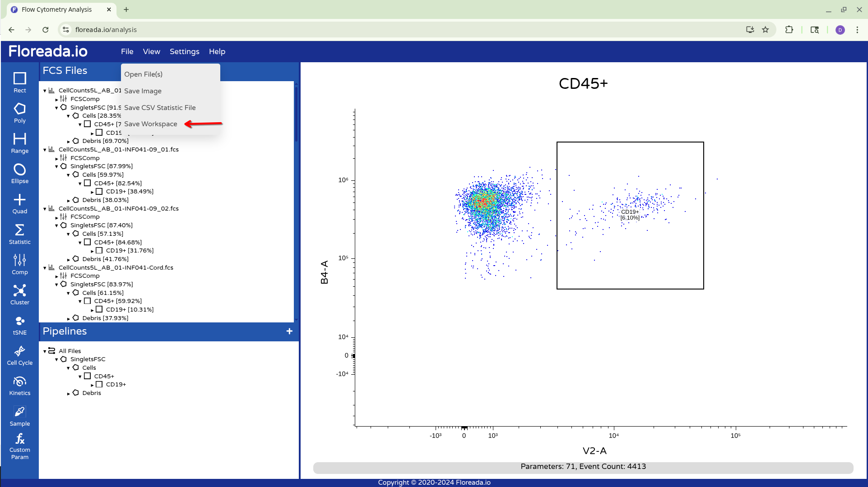Click Save Workspace in File menu
Image resolution: width=868 pixels, height=487 pixels.
pos(151,124)
